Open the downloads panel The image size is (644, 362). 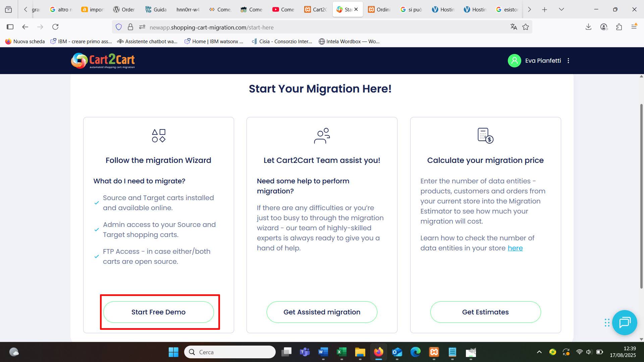tap(588, 27)
